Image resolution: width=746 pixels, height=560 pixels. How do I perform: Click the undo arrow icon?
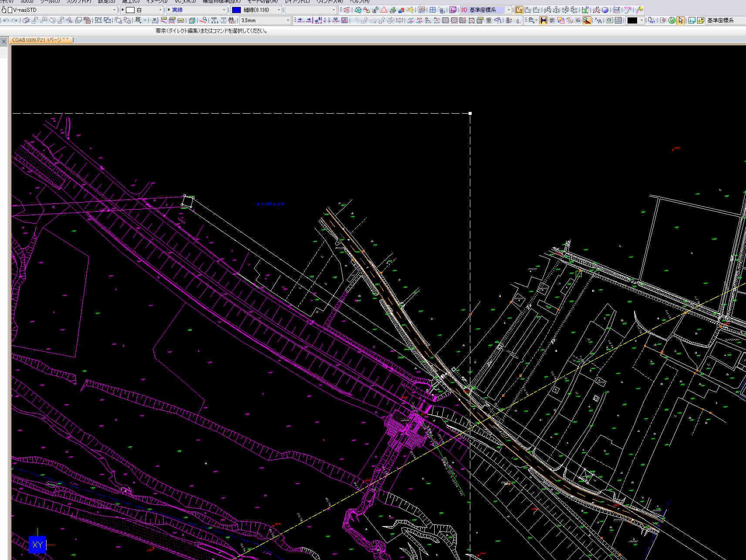[x=6, y=20]
